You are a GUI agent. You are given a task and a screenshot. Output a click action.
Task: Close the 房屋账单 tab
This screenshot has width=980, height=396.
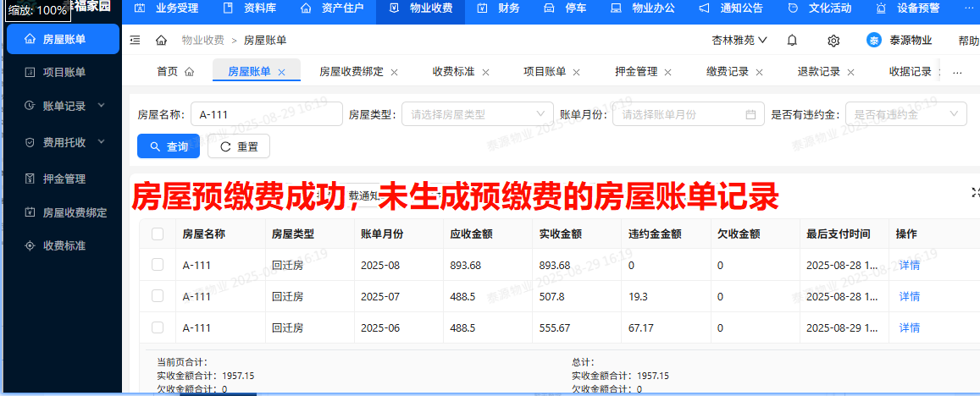[x=281, y=73]
